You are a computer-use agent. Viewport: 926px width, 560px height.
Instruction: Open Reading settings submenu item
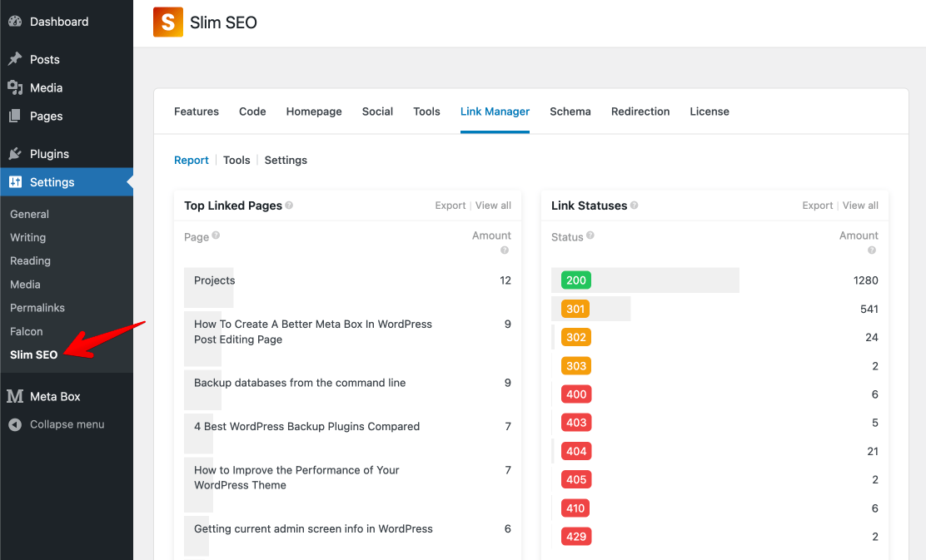[x=30, y=260]
